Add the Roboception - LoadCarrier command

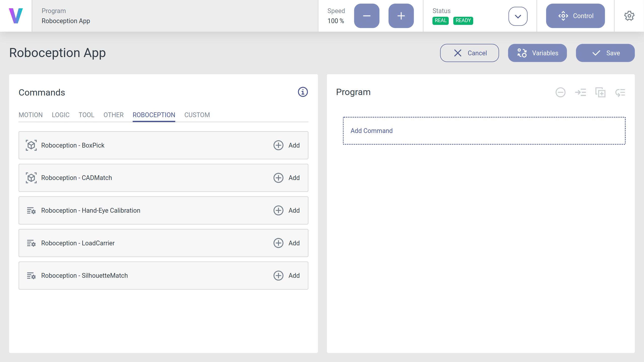(x=287, y=243)
